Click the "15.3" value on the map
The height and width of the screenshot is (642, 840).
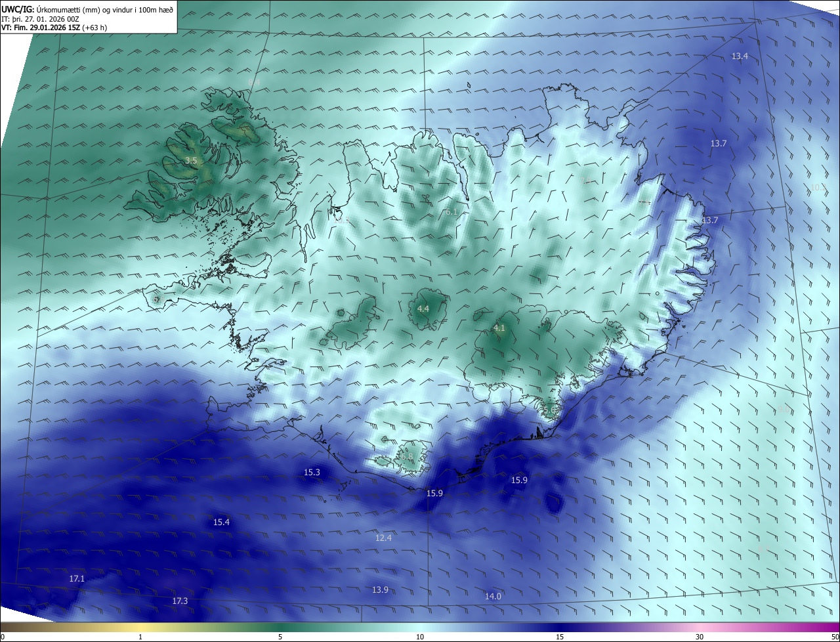312,473
